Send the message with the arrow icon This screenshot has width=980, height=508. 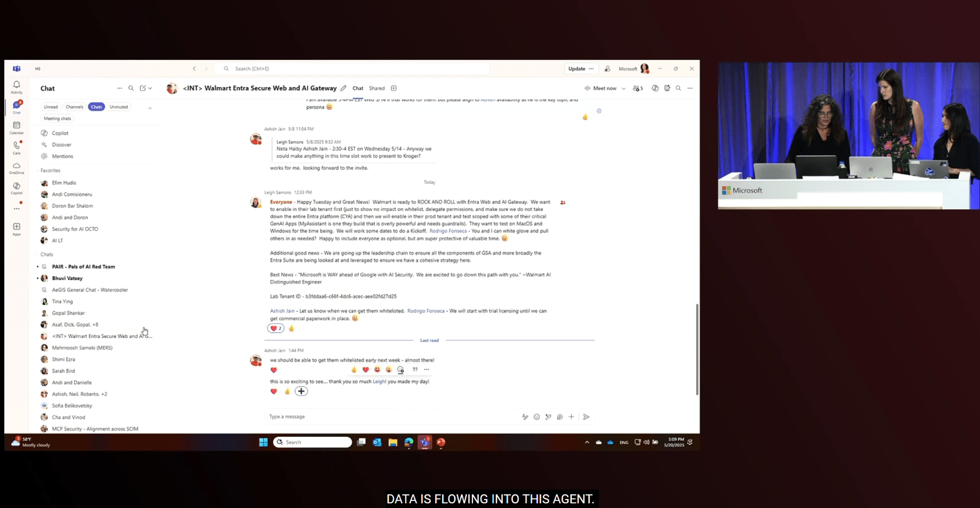pyautogui.click(x=586, y=417)
